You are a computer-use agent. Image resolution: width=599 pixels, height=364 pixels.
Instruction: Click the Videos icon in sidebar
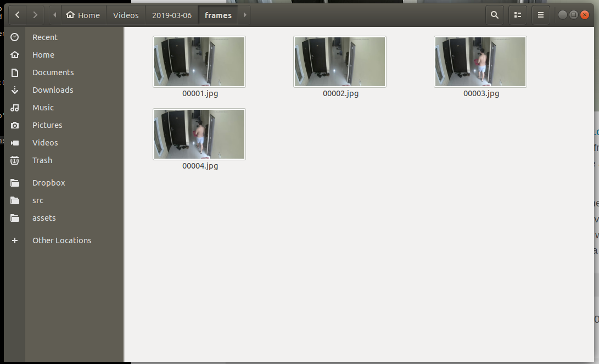coord(14,142)
